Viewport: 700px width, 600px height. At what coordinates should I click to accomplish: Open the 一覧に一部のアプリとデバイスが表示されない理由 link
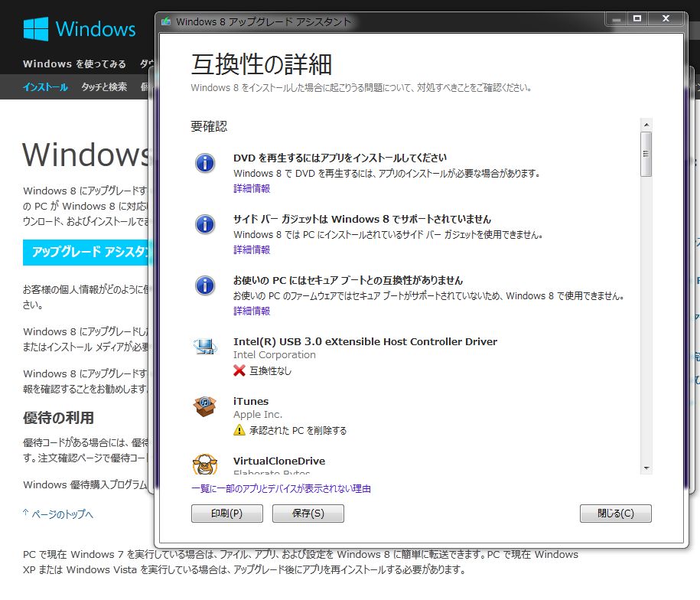282,488
